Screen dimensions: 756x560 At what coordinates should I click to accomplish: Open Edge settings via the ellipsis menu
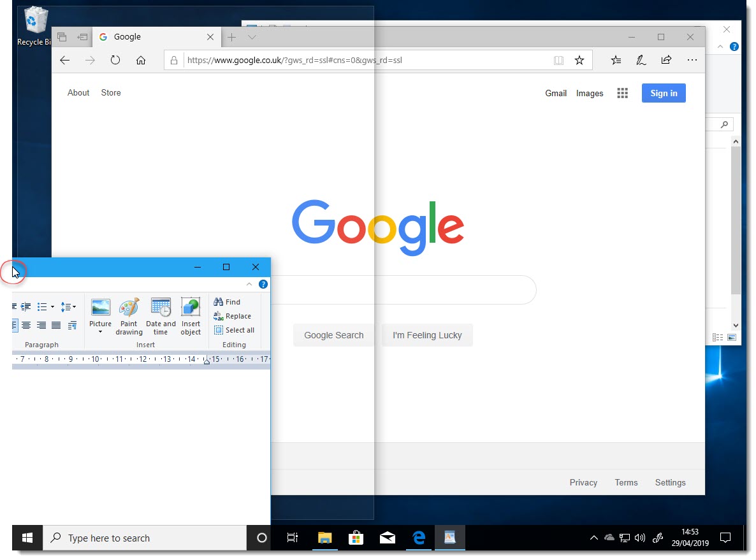pyautogui.click(x=692, y=59)
